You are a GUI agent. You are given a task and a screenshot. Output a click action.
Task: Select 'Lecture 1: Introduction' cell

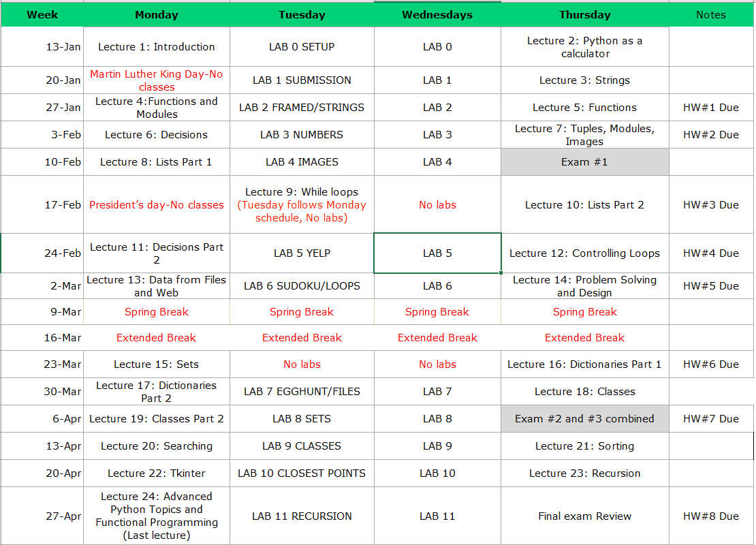[x=157, y=47]
